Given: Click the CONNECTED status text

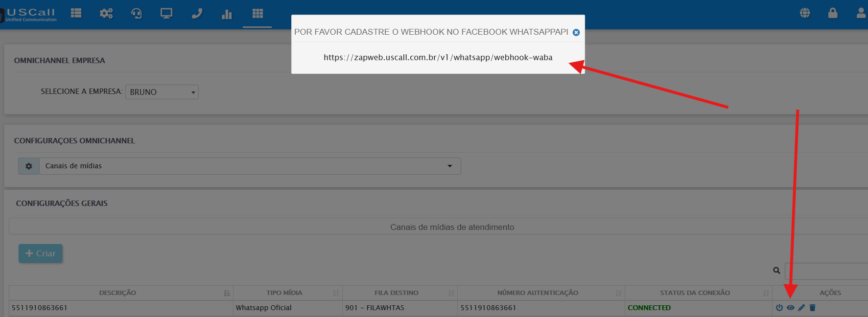Looking at the screenshot, I should click(649, 308).
